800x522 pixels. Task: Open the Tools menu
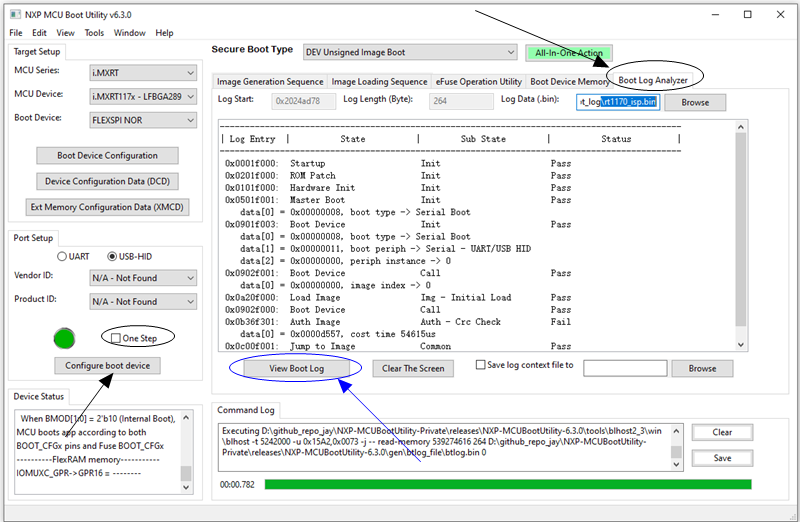(94, 33)
